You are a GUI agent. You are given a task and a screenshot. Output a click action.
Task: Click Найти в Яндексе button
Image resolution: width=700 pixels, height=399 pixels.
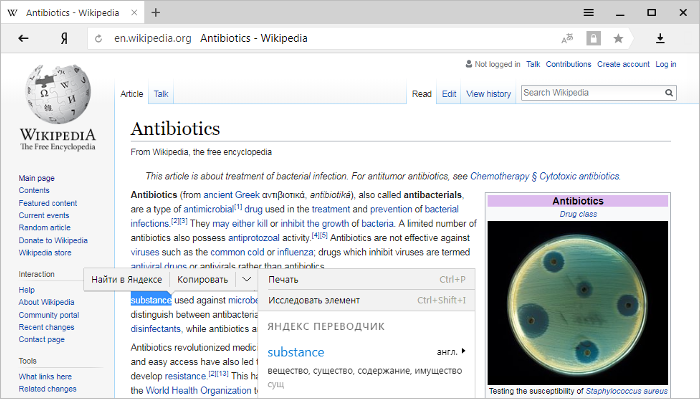click(127, 279)
